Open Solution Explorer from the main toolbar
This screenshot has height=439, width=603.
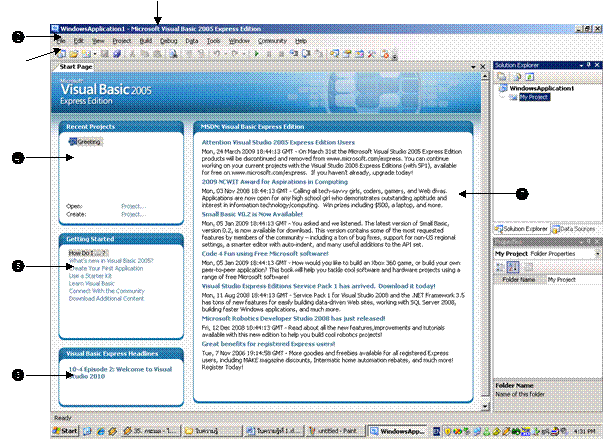coord(335,54)
